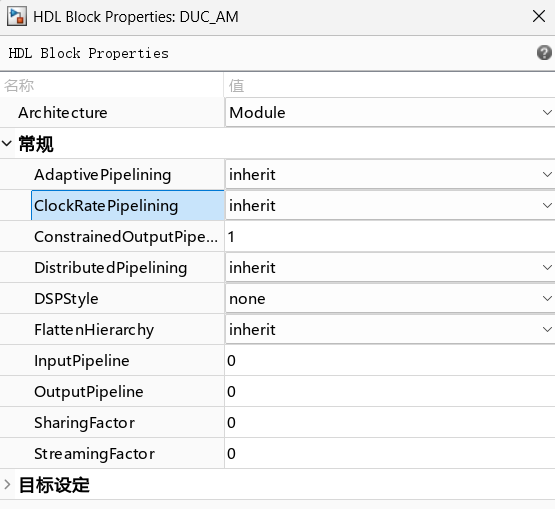Click the InputPipeline value field
Image resolution: width=555 pixels, height=509 pixels.
tap(390, 361)
